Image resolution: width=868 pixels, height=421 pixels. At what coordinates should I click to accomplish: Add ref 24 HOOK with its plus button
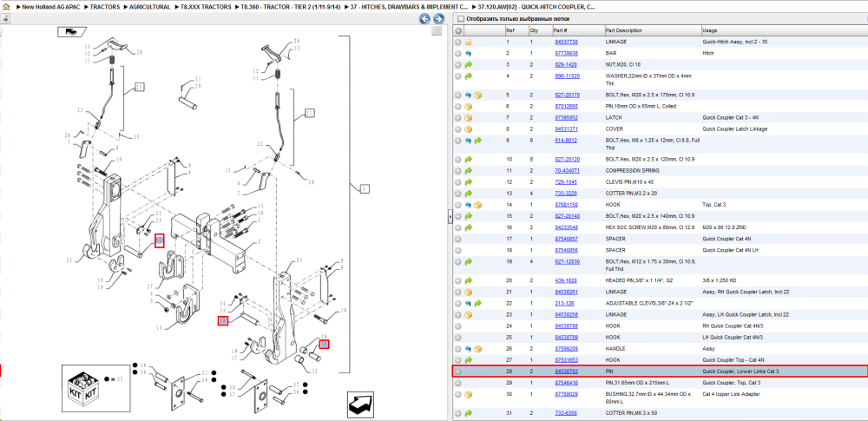[457, 326]
